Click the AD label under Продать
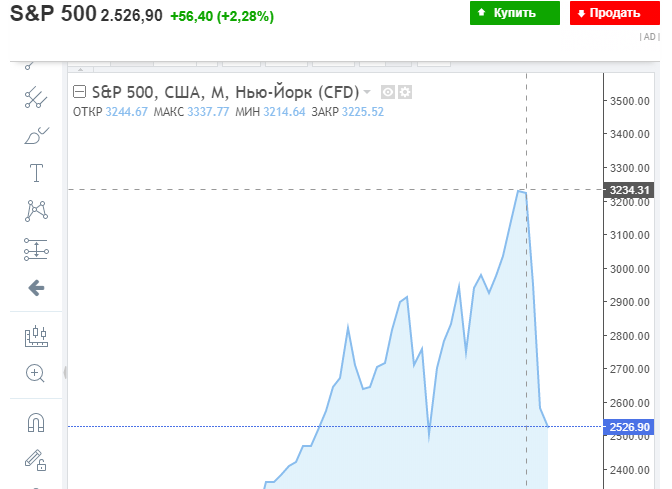The height and width of the screenshot is (489, 672). pos(650,37)
